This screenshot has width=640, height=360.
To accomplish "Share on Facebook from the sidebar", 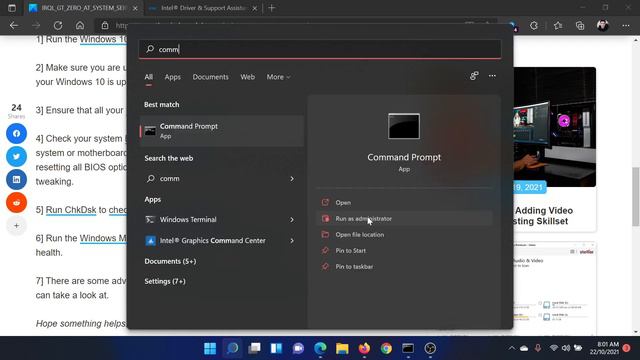I will tap(16, 133).
